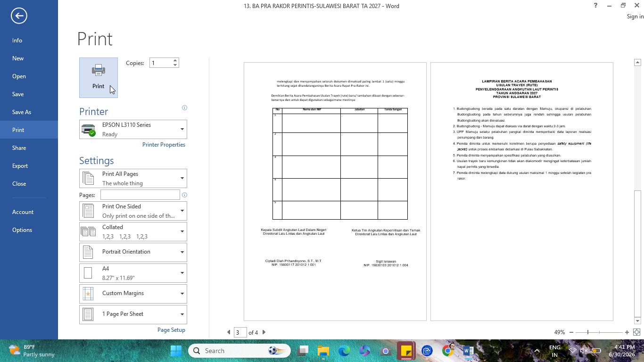
Task: Open the Windows Start menu
Action: pos(176,351)
